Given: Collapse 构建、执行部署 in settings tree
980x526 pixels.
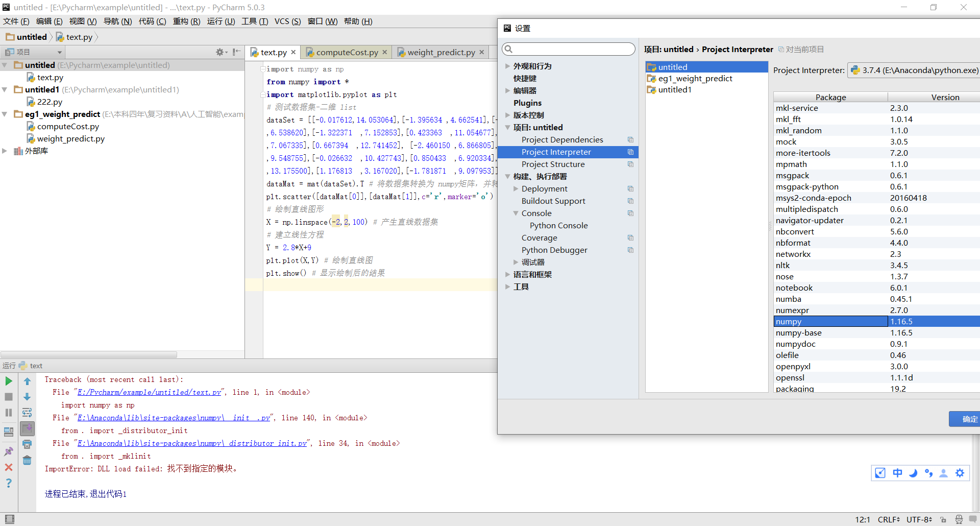Looking at the screenshot, I should tap(507, 177).
